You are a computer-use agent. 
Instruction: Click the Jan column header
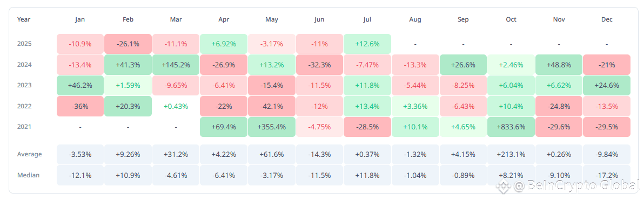80,19
